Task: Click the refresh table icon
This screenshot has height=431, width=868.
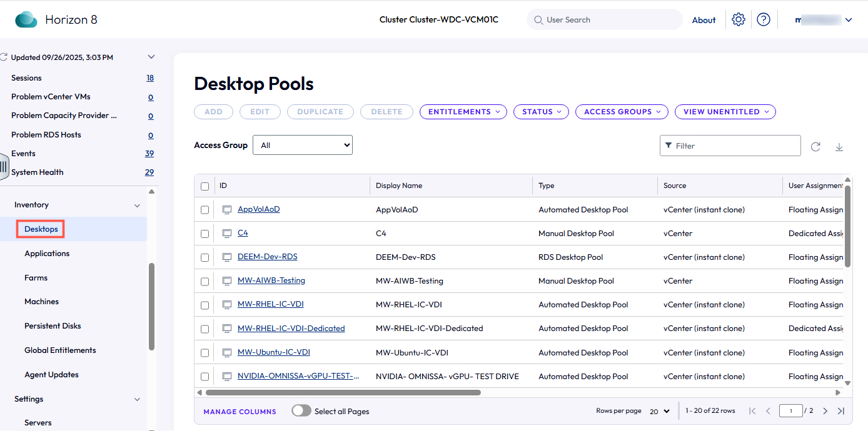Action: coord(815,147)
